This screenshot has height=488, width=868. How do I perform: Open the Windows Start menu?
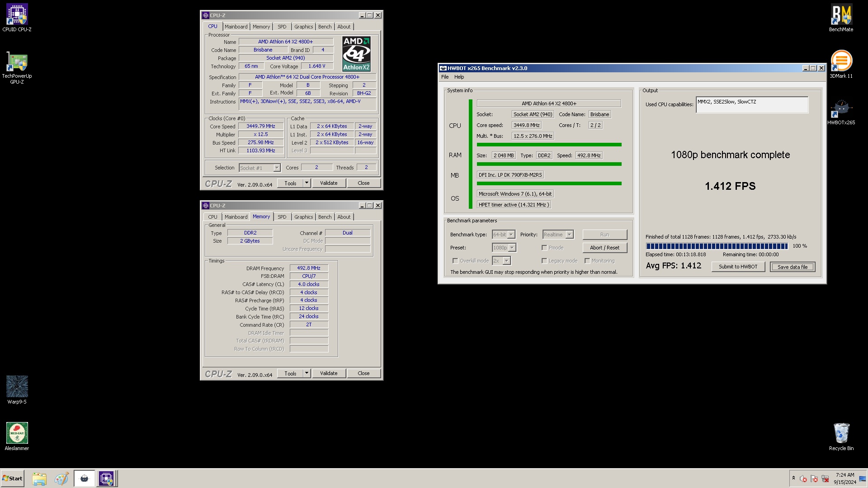pos(12,479)
